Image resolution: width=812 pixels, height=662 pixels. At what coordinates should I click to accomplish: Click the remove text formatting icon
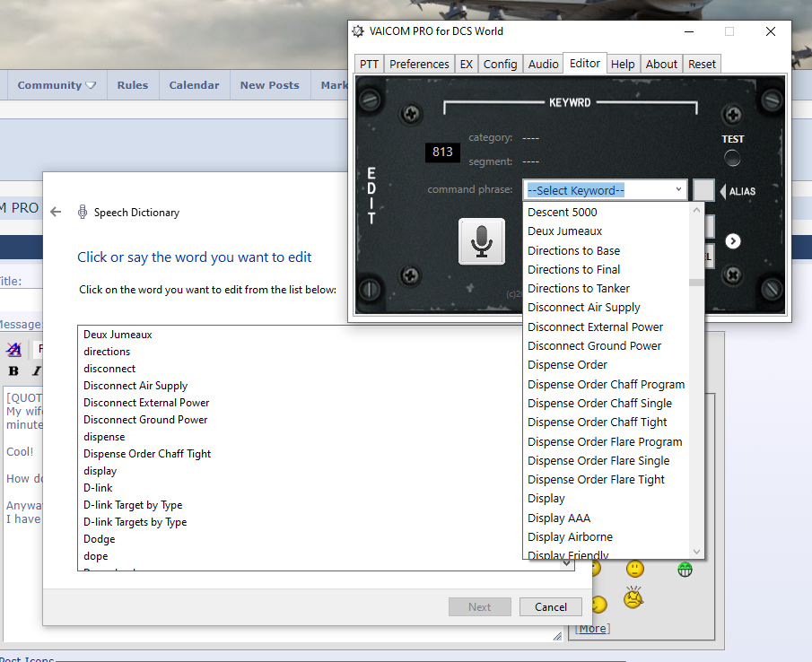click(x=14, y=349)
